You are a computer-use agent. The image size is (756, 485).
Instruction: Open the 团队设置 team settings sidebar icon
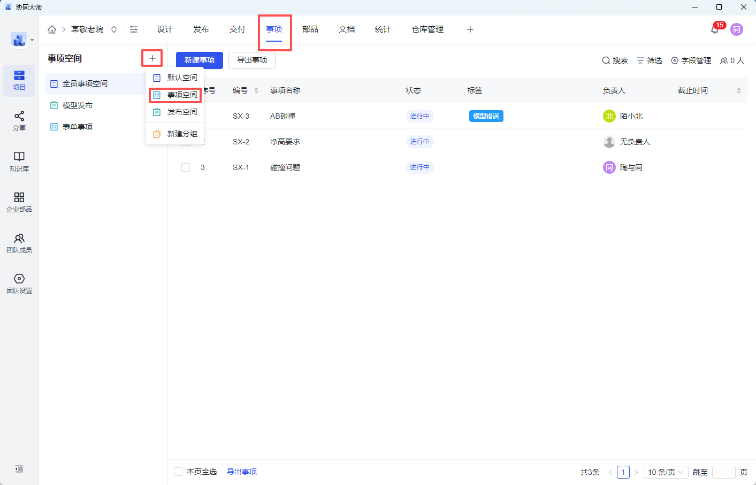click(19, 283)
